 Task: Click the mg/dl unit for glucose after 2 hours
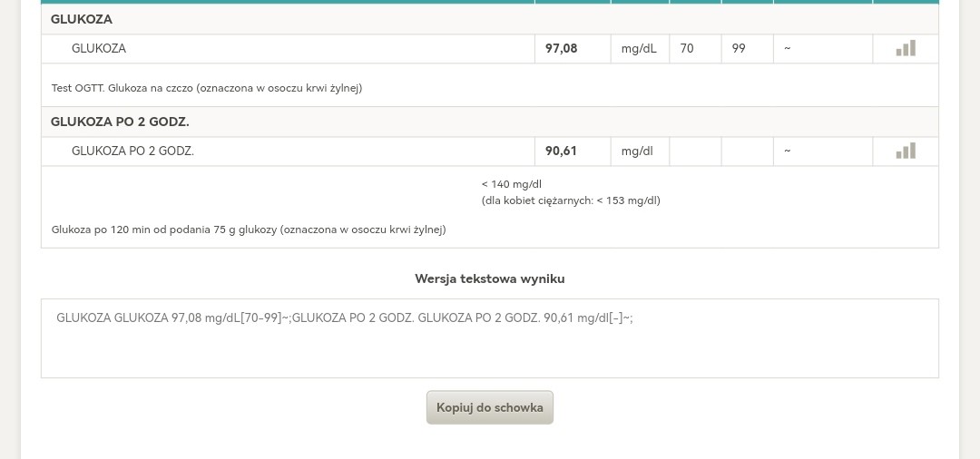tap(636, 151)
